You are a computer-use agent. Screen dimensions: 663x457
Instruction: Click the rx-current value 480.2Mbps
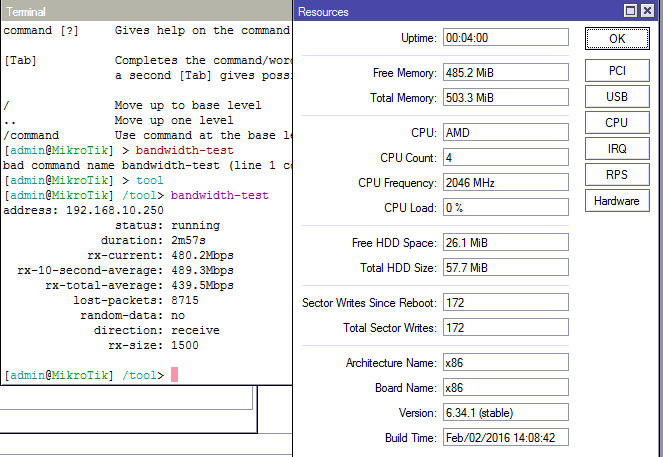(202, 255)
